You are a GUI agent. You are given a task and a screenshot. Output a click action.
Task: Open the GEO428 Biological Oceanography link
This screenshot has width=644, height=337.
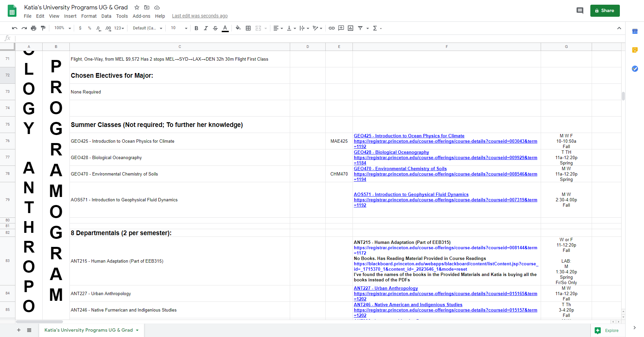(391, 152)
